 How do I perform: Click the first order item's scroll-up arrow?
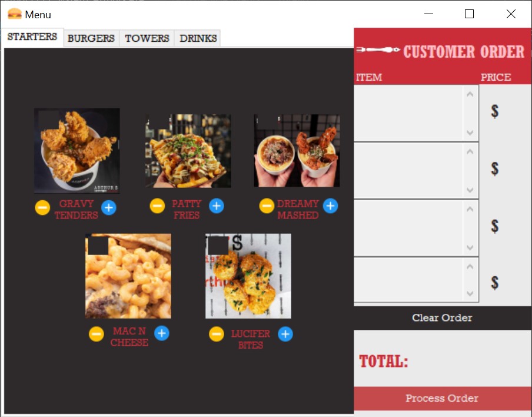(x=470, y=94)
